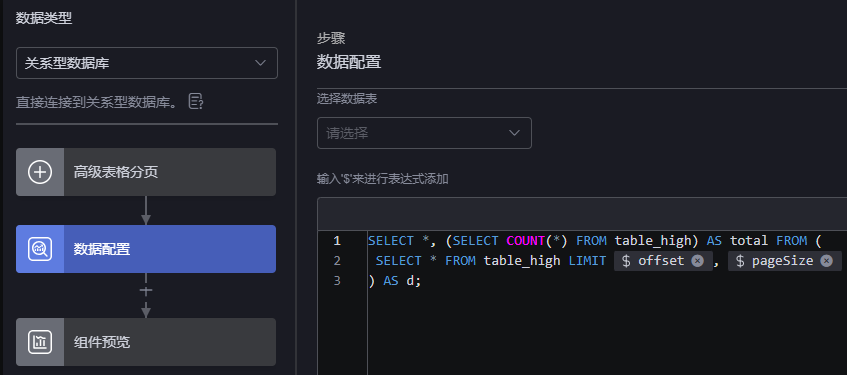847x375 pixels.
Task: Open the help document icon beside 直接连接到关系型数据库
Action: [196, 101]
